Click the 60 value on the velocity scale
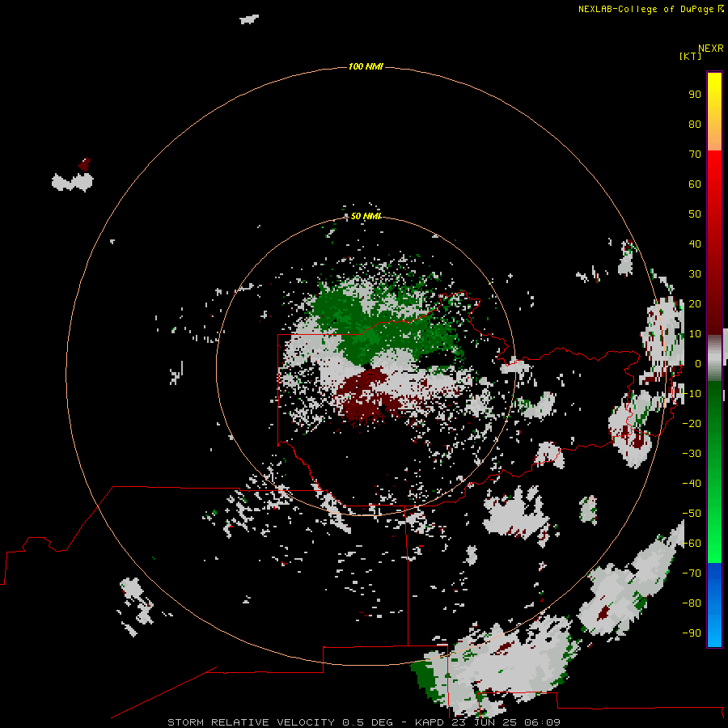Image resolution: width=728 pixels, height=728 pixels. [695, 184]
